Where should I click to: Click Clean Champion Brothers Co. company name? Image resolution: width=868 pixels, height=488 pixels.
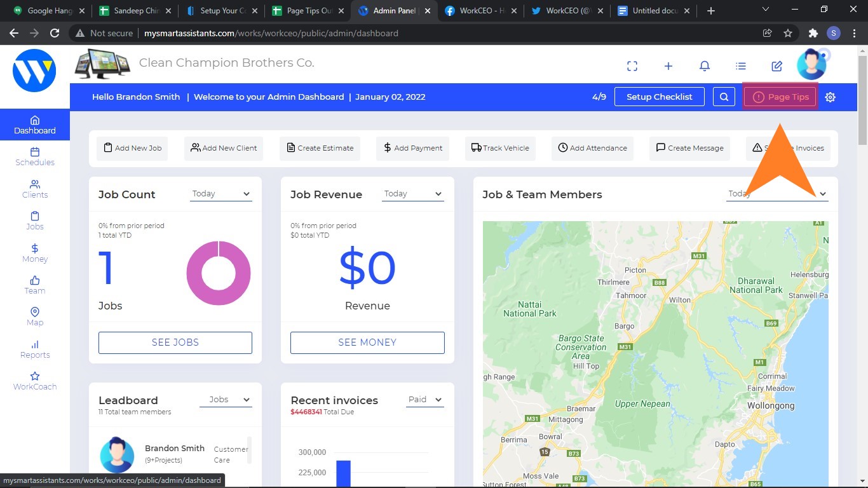[x=227, y=63]
